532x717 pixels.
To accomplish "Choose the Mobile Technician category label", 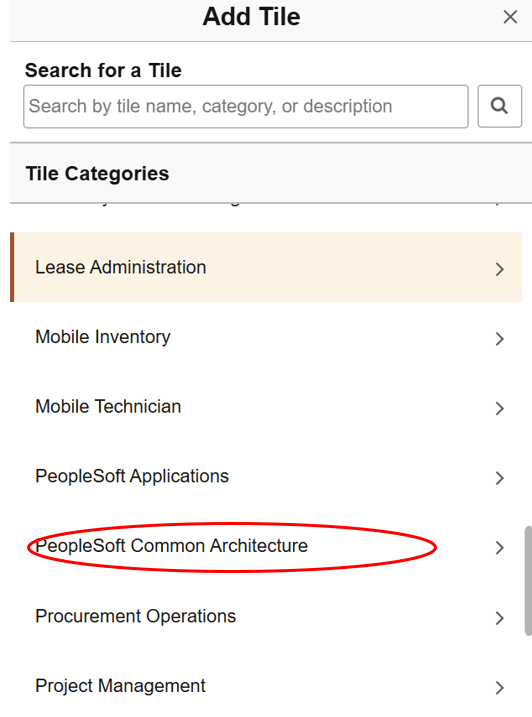I will (x=108, y=407).
